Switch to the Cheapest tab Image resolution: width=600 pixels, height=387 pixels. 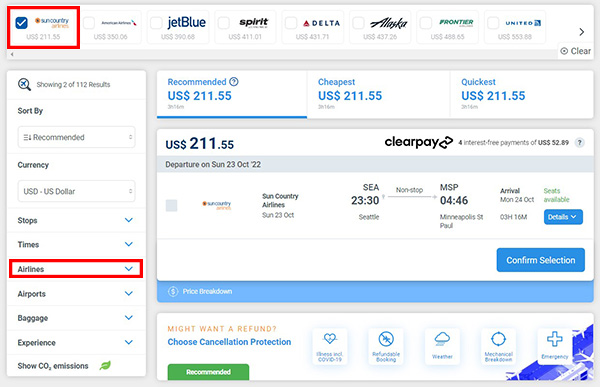pyautogui.click(x=378, y=95)
